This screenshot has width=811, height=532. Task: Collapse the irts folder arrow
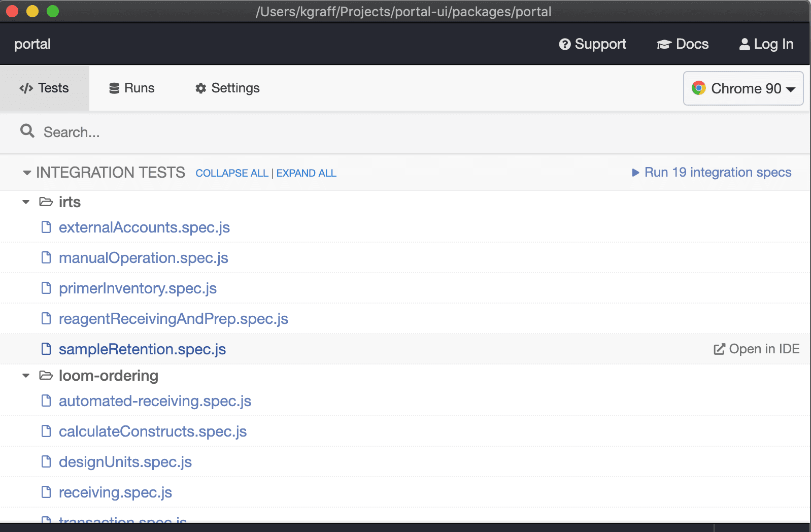click(26, 202)
